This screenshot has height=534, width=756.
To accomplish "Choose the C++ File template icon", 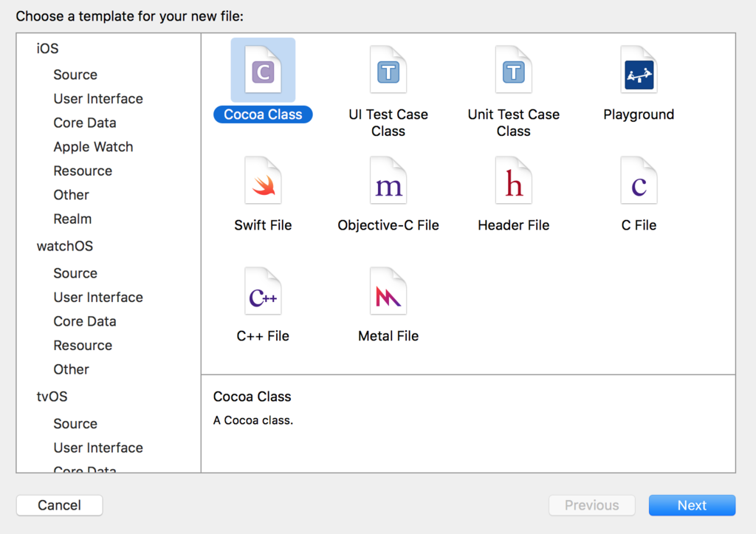I will [x=263, y=292].
